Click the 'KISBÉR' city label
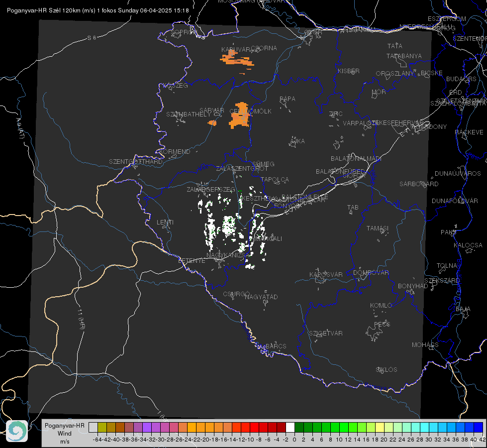The image size is (487, 448). pos(349,71)
